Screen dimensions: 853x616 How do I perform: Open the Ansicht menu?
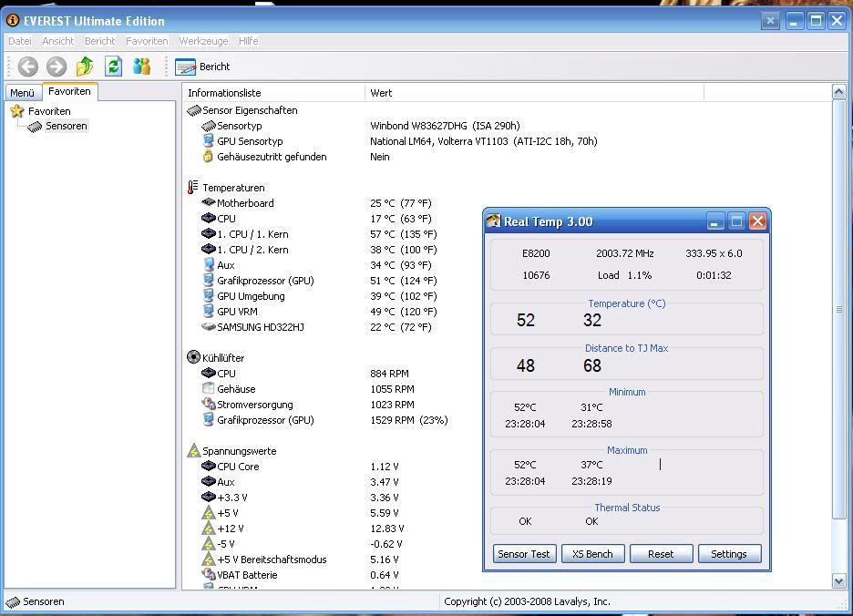tap(57, 41)
